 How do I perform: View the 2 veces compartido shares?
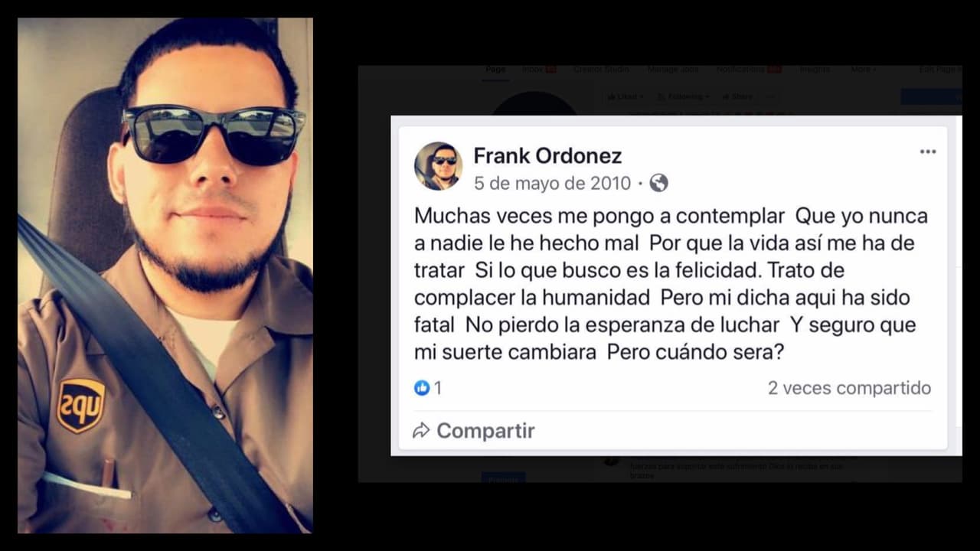[x=849, y=388]
